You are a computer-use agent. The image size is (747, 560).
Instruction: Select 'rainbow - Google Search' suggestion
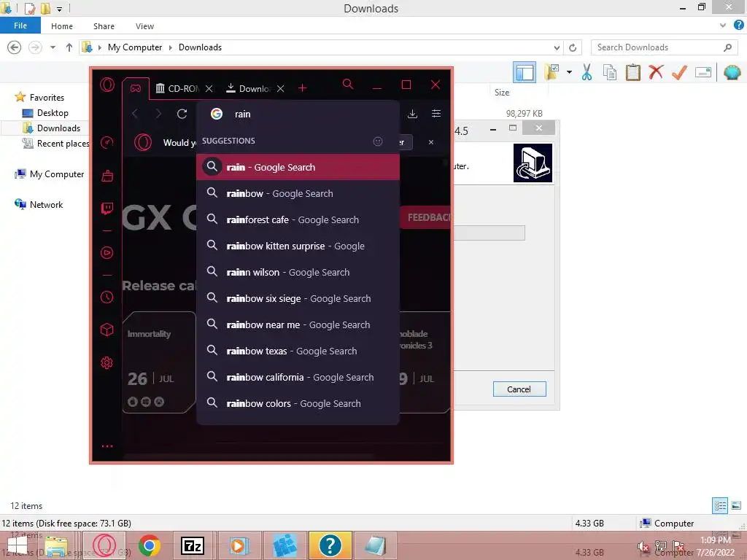(298, 193)
